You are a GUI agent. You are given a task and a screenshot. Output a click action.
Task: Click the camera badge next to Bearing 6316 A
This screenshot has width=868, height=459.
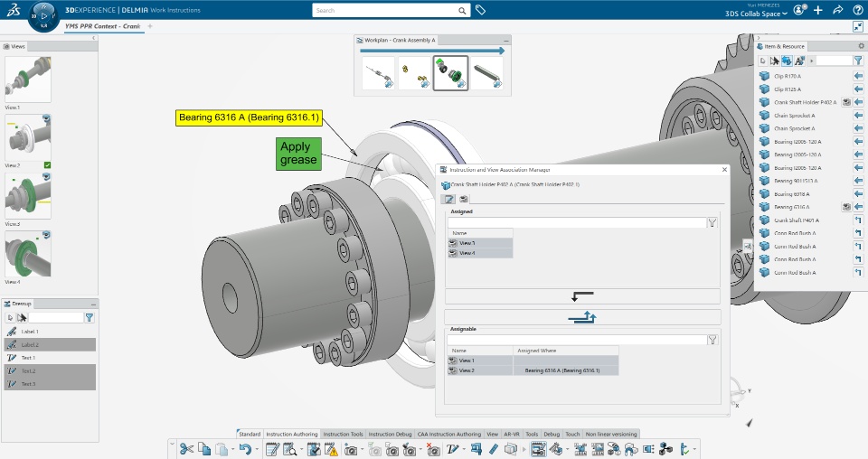846,207
